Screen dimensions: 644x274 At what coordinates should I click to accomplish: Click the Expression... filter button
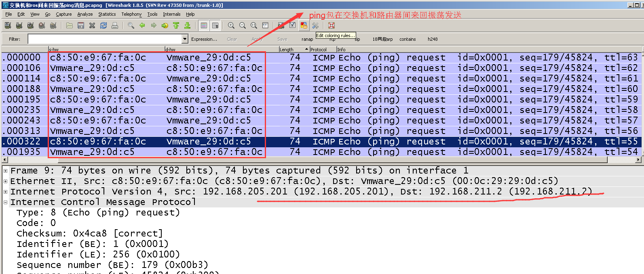tap(204, 39)
